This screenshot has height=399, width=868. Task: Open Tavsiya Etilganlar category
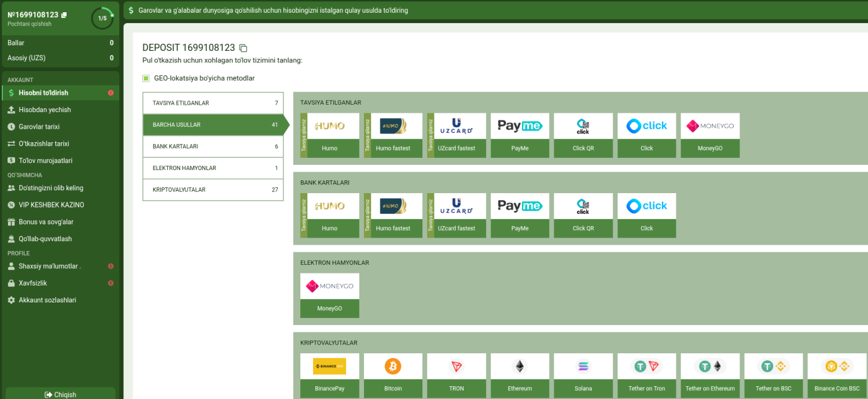coord(213,103)
